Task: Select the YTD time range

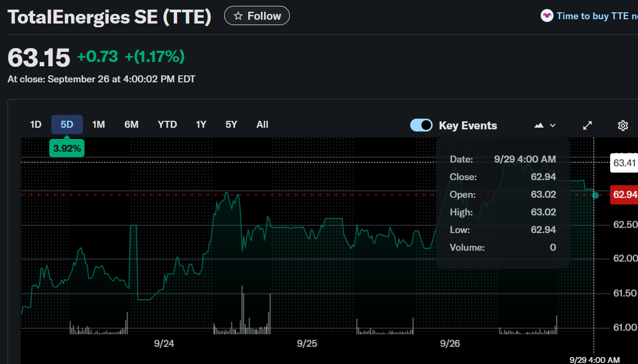Action: pos(167,125)
